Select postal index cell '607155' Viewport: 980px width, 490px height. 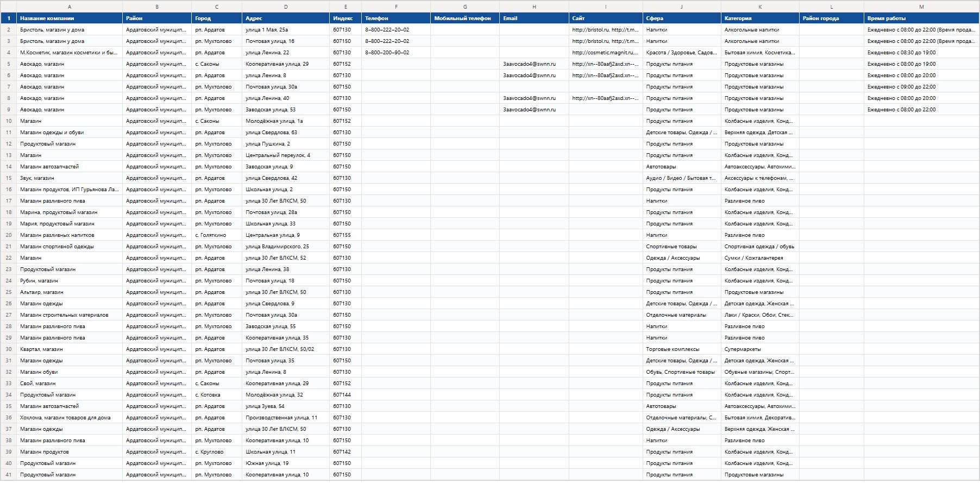345,235
